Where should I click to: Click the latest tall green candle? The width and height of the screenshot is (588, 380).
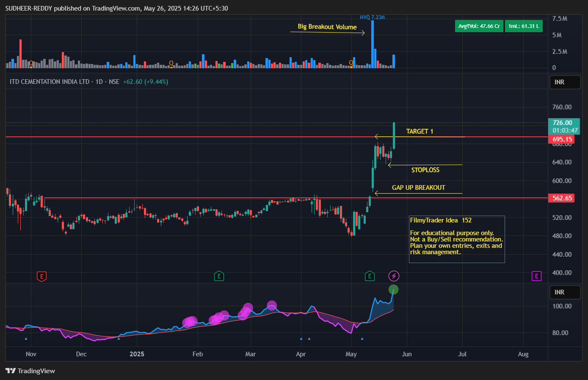394,136
